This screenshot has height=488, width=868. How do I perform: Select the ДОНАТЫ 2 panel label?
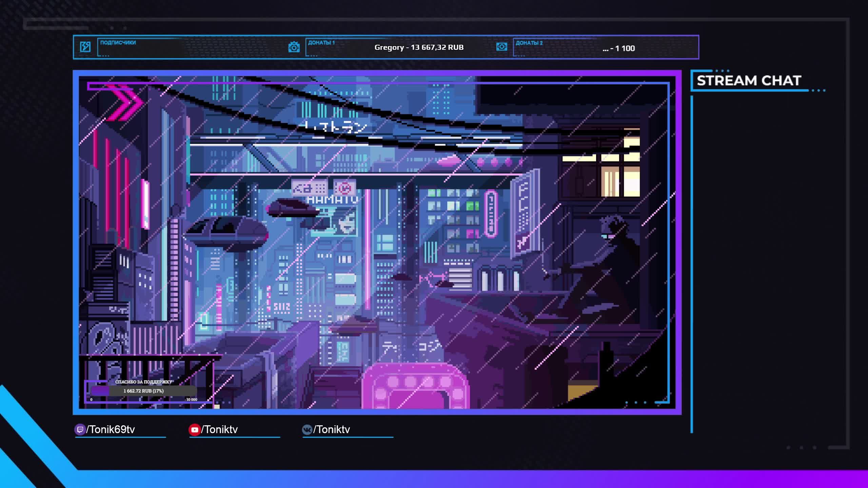(x=529, y=43)
